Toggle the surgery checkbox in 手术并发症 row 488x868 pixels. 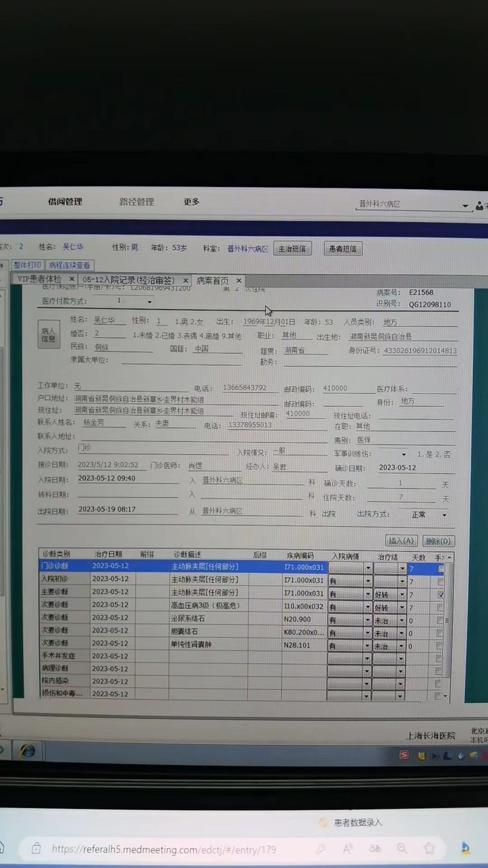coord(438,658)
